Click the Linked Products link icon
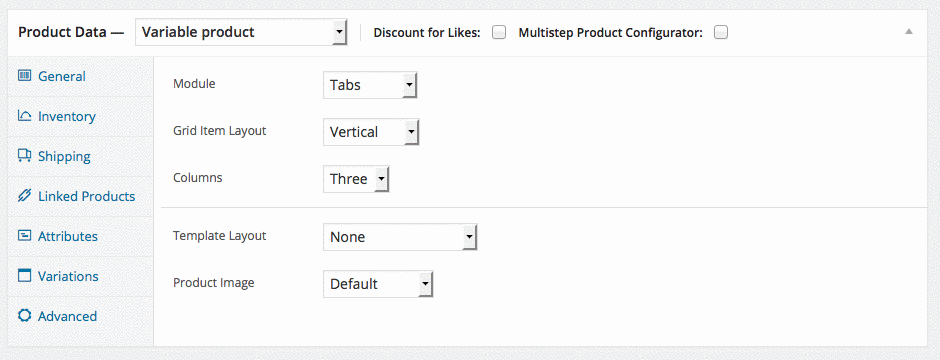 click(24, 196)
